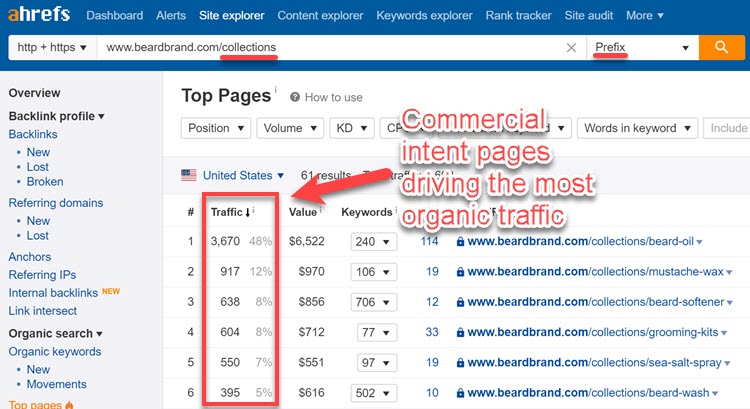This screenshot has height=409, width=750.
Task: Click the United States flag icon
Action: [x=188, y=175]
